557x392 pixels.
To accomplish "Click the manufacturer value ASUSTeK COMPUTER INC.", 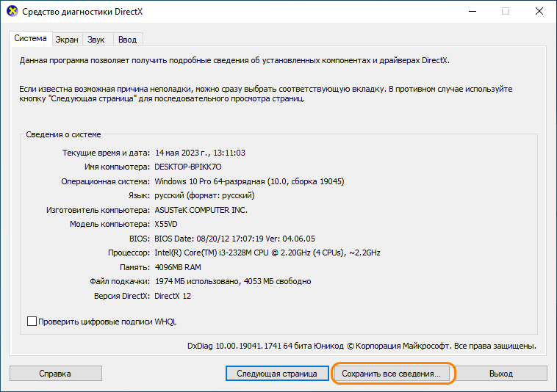I will (x=201, y=210).
